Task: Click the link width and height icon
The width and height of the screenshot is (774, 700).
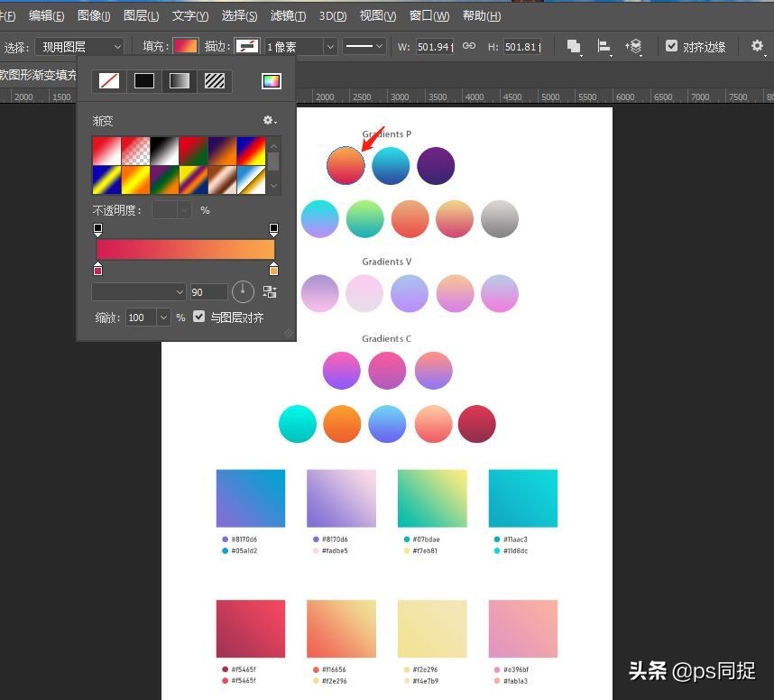Action: click(469, 46)
